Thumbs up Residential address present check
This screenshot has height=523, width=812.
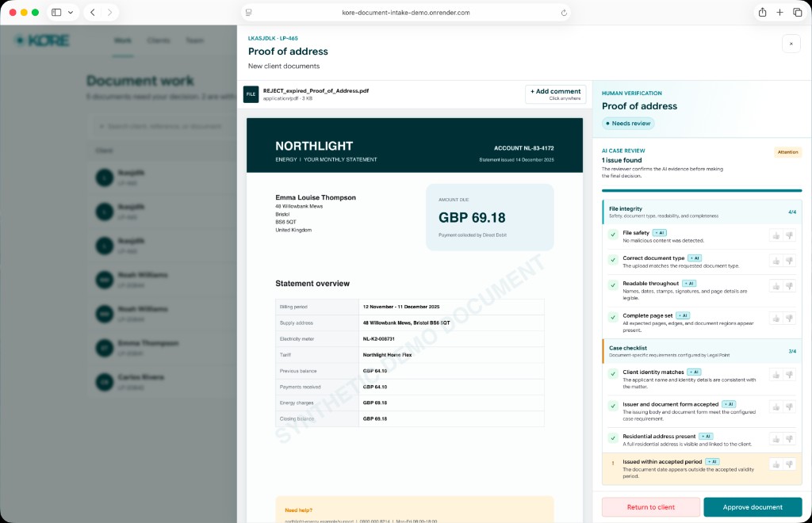(x=776, y=439)
